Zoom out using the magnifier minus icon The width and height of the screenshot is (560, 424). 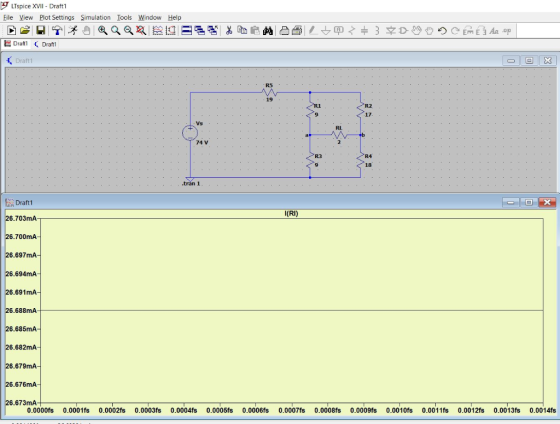128,31
